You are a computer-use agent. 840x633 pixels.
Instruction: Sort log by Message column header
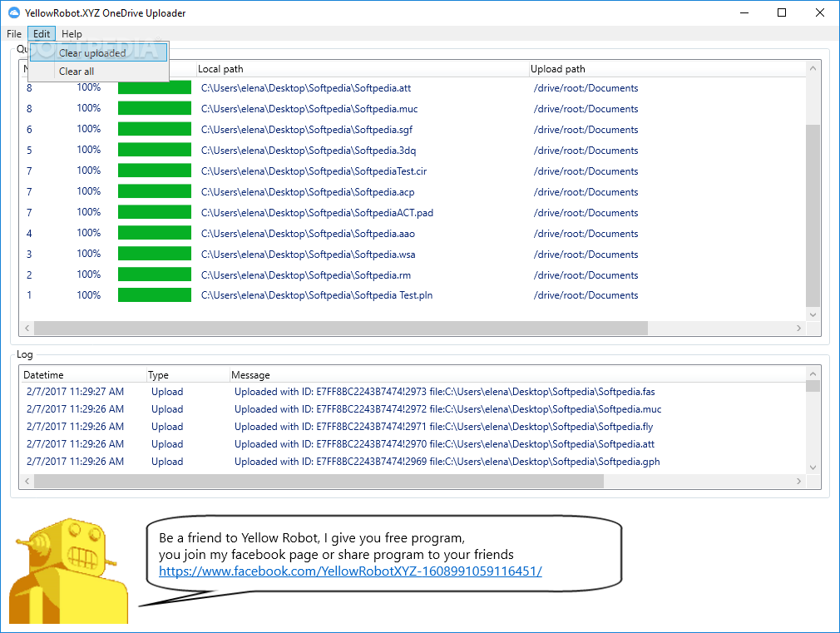(x=517, y=374)
